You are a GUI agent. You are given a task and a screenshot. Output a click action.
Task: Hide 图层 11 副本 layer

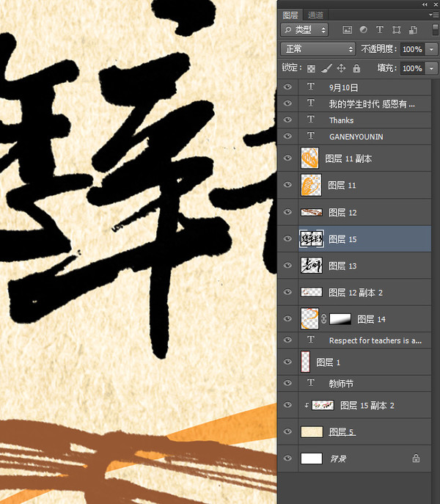click(x=287, y=158)
